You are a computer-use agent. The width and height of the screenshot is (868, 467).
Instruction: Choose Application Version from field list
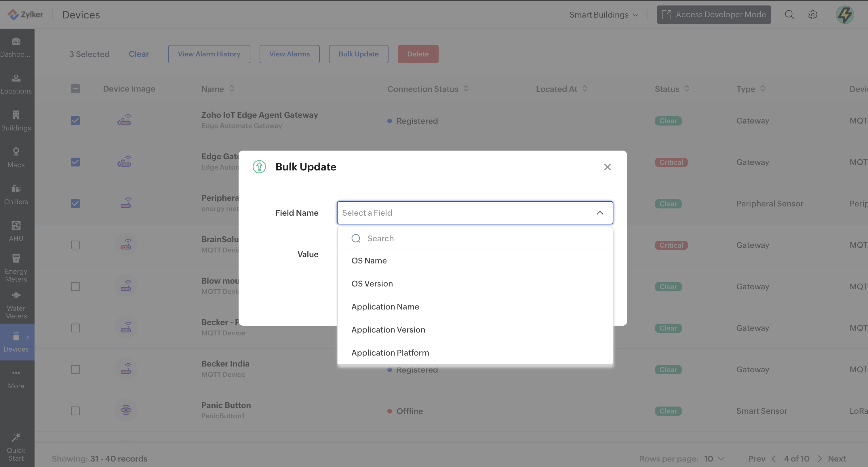[388, 329]
